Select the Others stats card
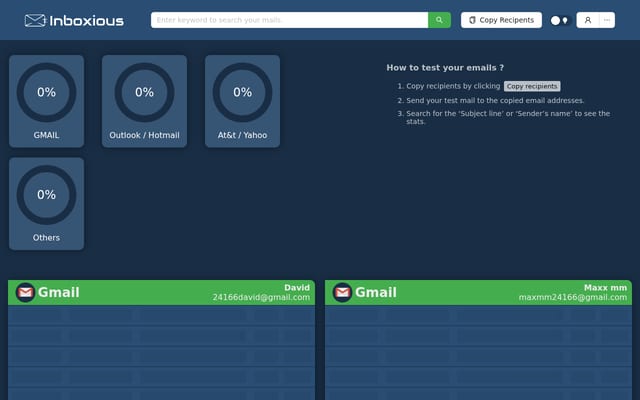This screenshot has width=640, height=400. pyautogui.click(x=47, y=204)
